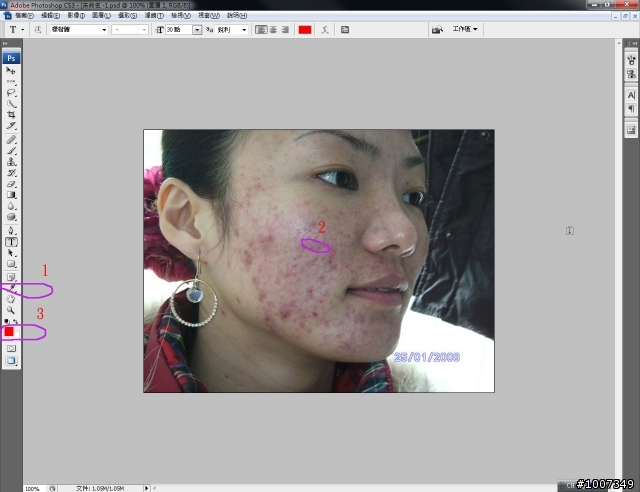Image resolution: width=640 pixels, height=492 pixels.
Task: Select the Clone Stamp tool
Action: 11,162
